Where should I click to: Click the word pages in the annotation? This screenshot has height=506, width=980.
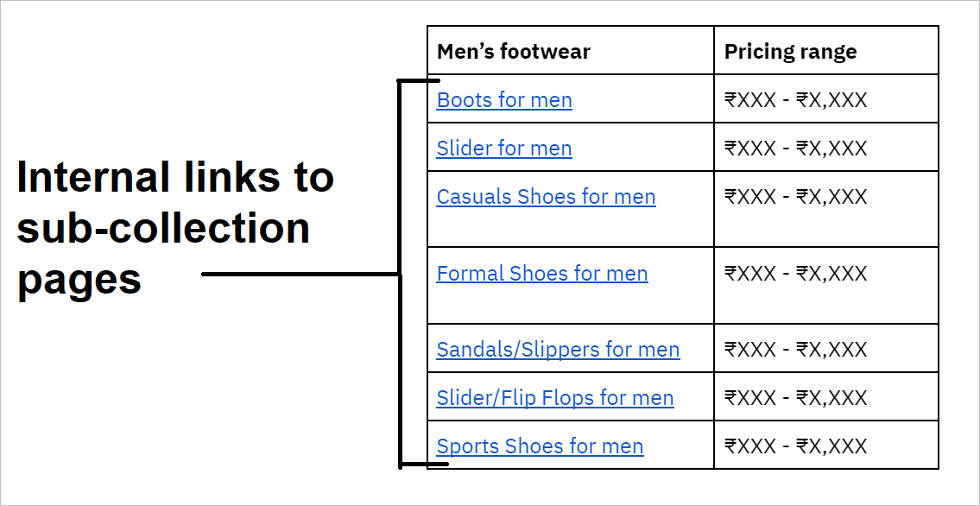click(79, 280)
